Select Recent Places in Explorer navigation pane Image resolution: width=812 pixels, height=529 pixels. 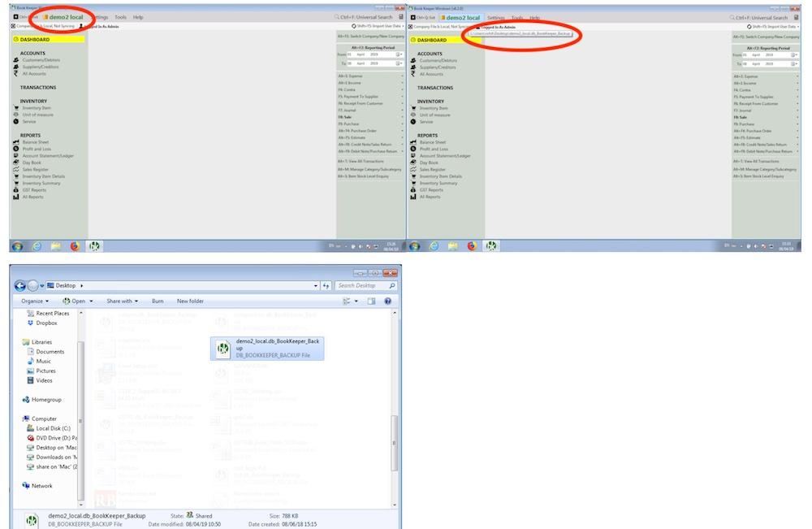click(x=52, y=313)
